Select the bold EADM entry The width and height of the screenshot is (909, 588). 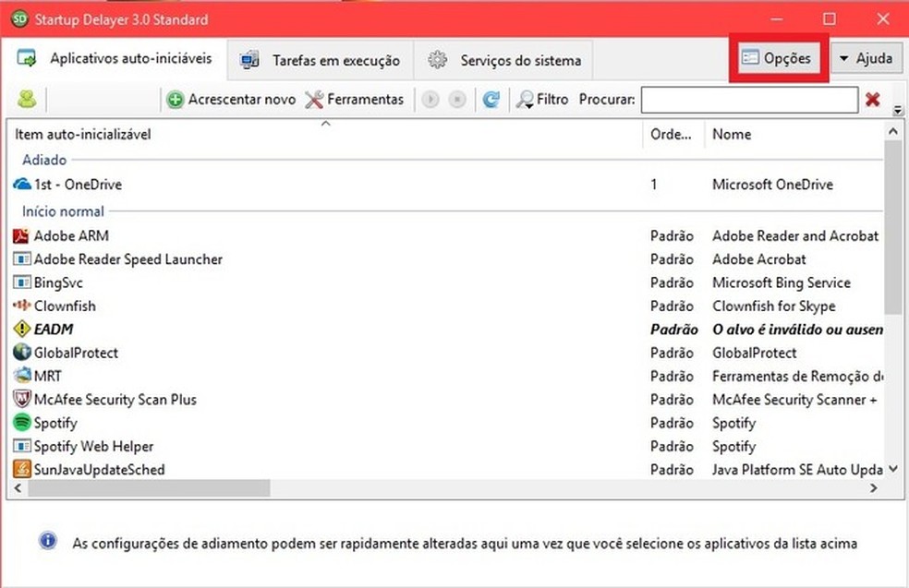(x=54, y=329)
